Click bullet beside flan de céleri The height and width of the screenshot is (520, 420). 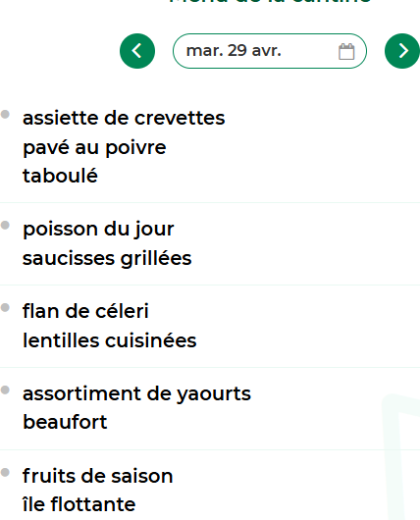5,308
